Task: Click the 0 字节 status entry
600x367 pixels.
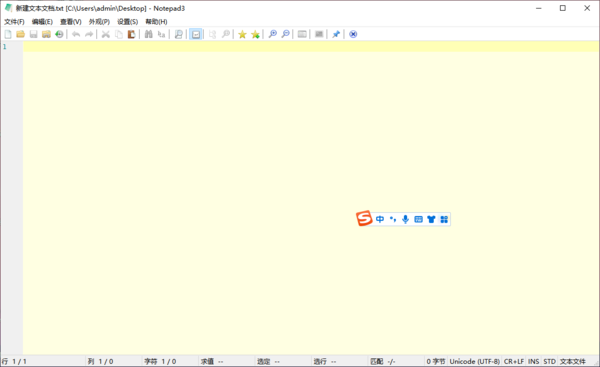Action: (x=436, y=362)
